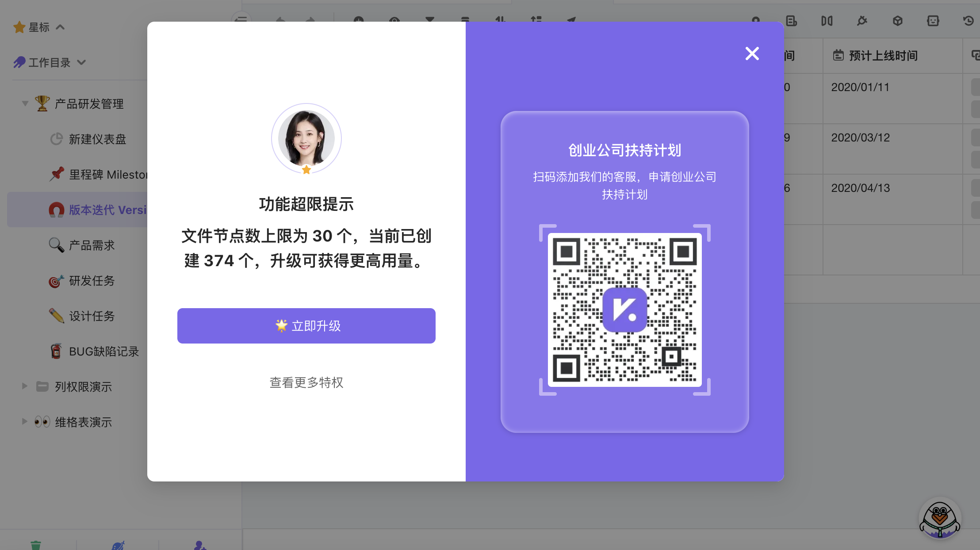Open 设计任务 in the sidebar
The height and width of the screenshot is (550, 980).
pyautogui.click(x=92, y=316)
